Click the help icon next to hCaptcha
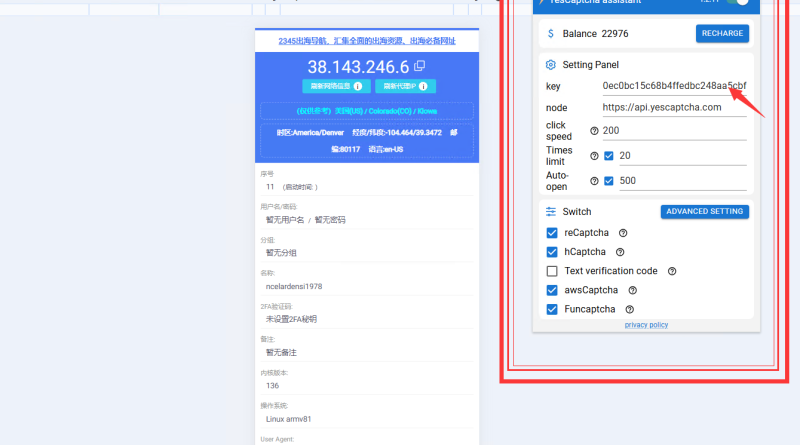 coord(620,252)
